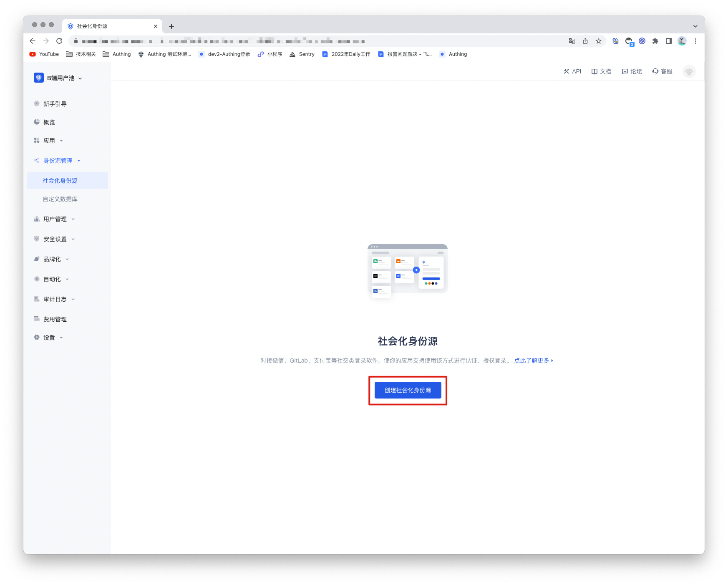Click the user avatar in top right
The height and width of the screenshot is (585, 728).
[x=689, y=71]
